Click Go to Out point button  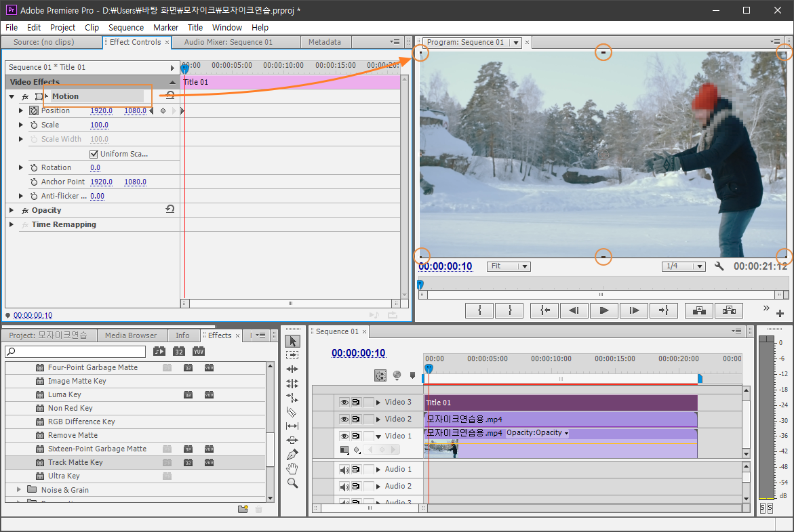[663, 310]
